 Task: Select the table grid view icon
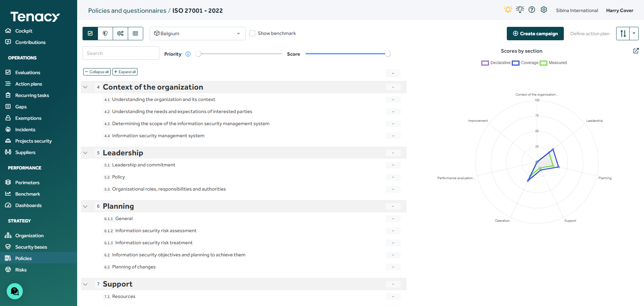[x=136, y=34]
